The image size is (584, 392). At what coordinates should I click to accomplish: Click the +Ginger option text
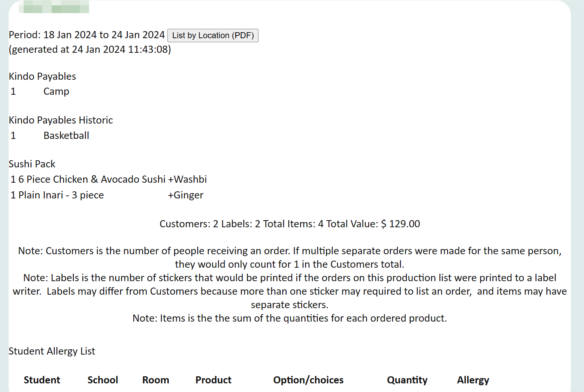tap(186, 195)
